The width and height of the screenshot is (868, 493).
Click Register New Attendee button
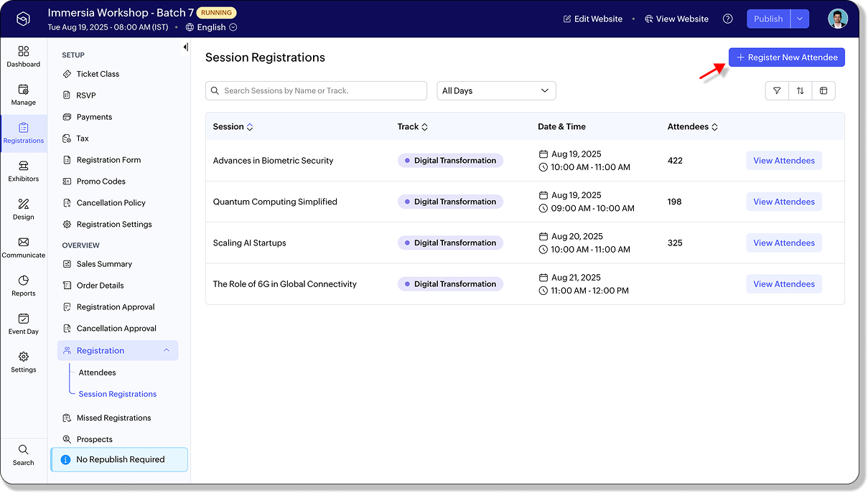click(x=786, y=57)
